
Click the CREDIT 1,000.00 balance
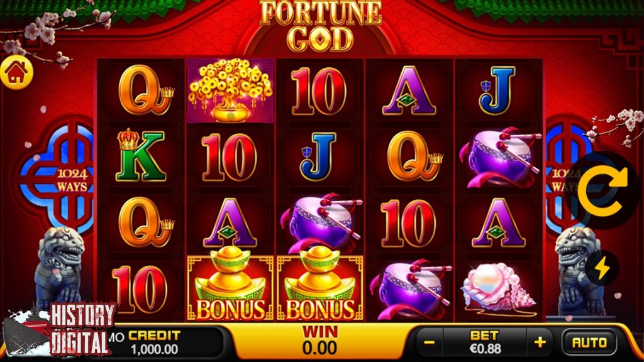[155, 343]
